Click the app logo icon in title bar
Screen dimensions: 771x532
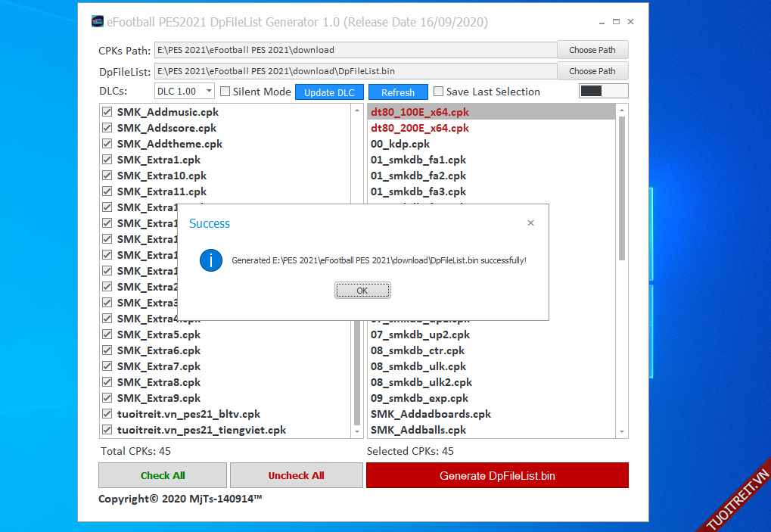98,22
